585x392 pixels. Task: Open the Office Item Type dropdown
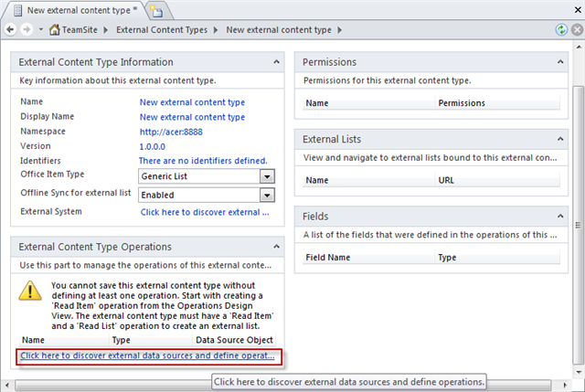[267, 176]
